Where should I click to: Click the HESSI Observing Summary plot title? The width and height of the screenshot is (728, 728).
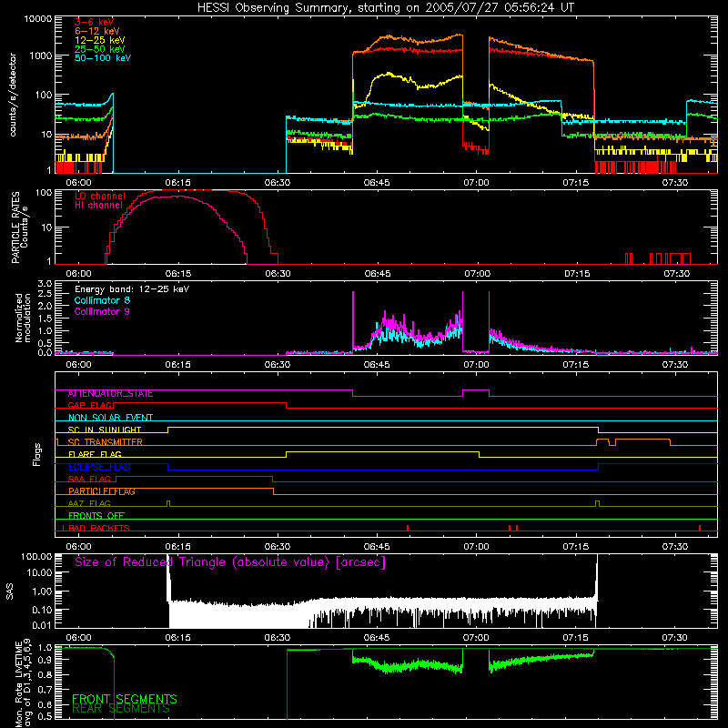click(x=385, y=8)
